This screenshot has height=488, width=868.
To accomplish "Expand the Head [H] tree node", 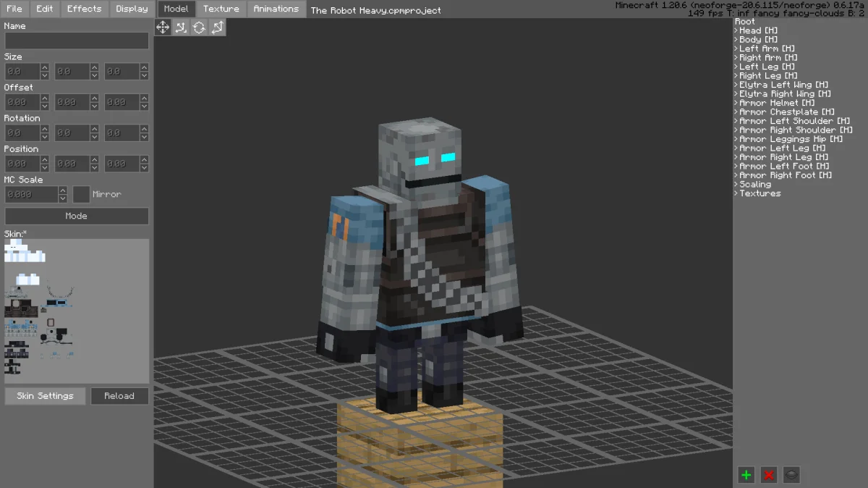I will (736, 30).
